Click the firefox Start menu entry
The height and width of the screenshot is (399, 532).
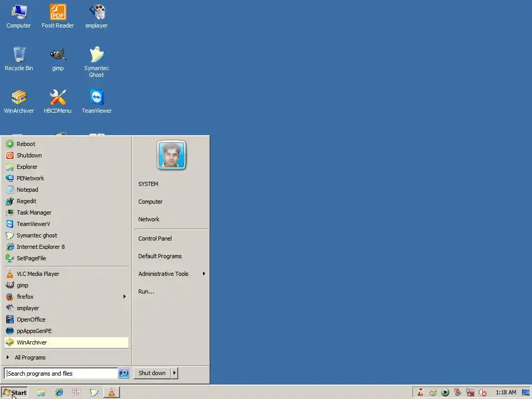[66, 297]
